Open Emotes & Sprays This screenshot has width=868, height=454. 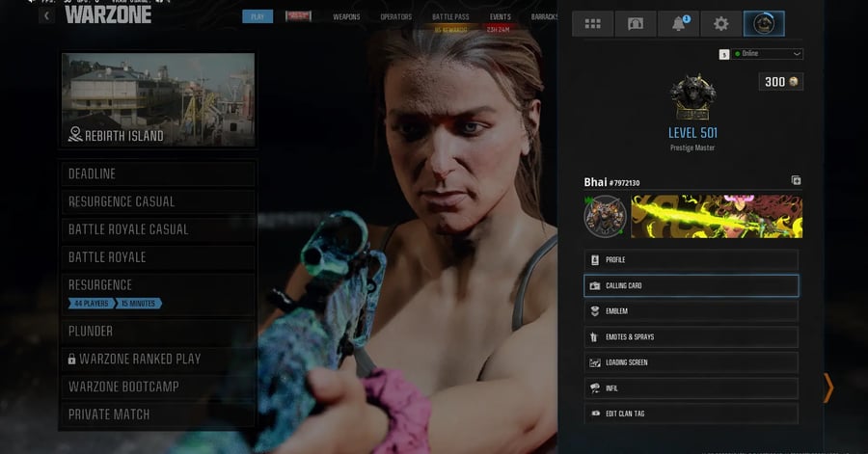click(691, 336)
